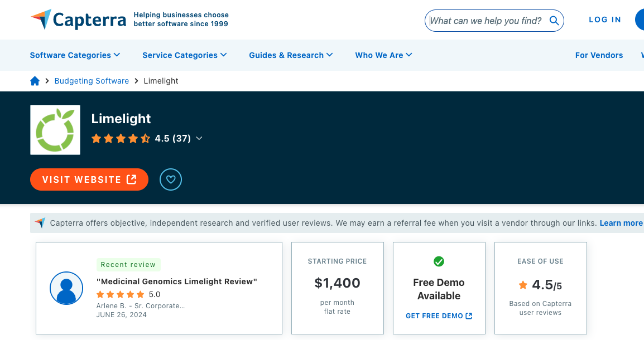Click the Limelight logo thumbnail
The width and height of the screenshot is (644, 340).
coord(55,129)
